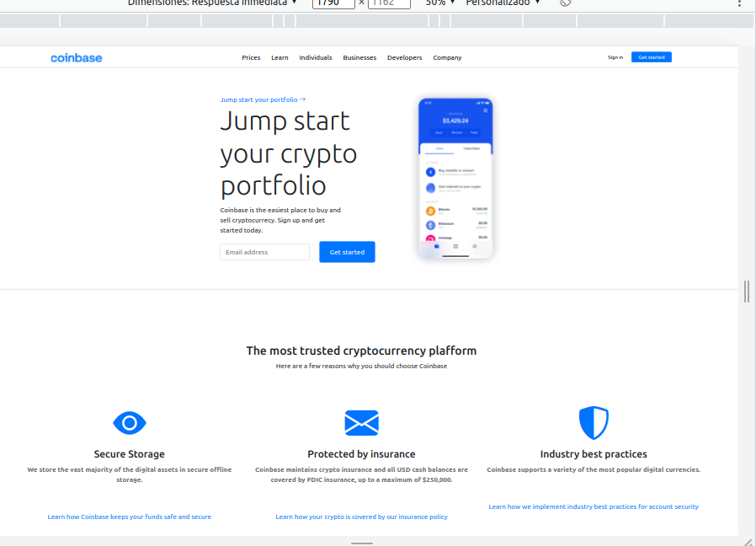Open the Personalizado throttling dropdown

(503, 3)
